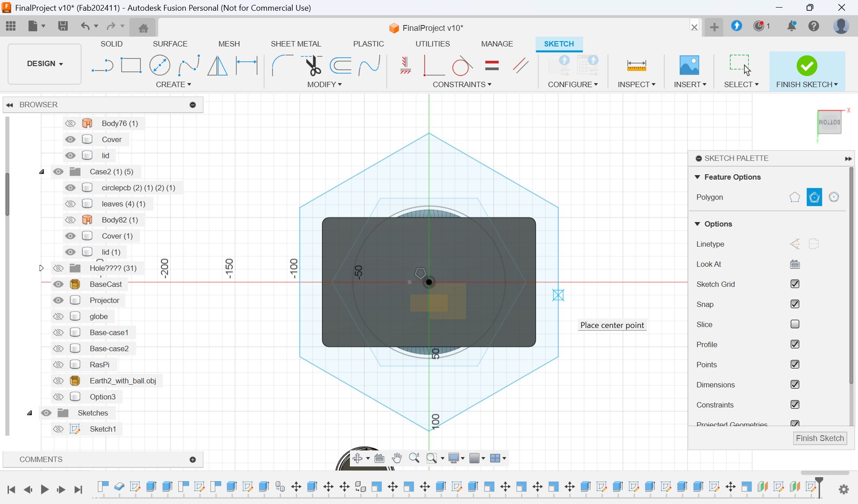Switch to the SHEET METAL tab
The height and width of the screenshot is (504, 858).
[x=296, y=44]
